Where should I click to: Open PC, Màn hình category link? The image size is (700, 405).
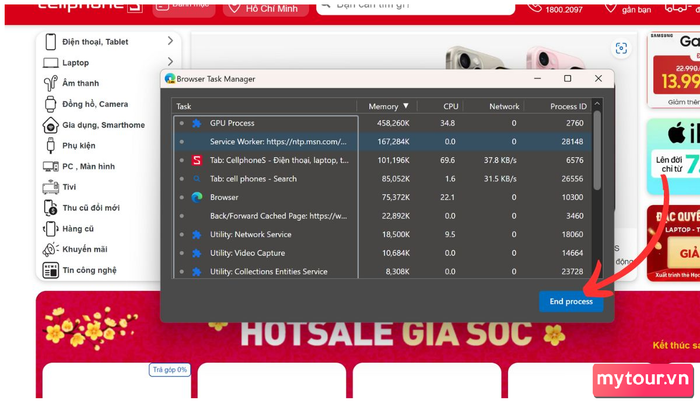(88, 167)
